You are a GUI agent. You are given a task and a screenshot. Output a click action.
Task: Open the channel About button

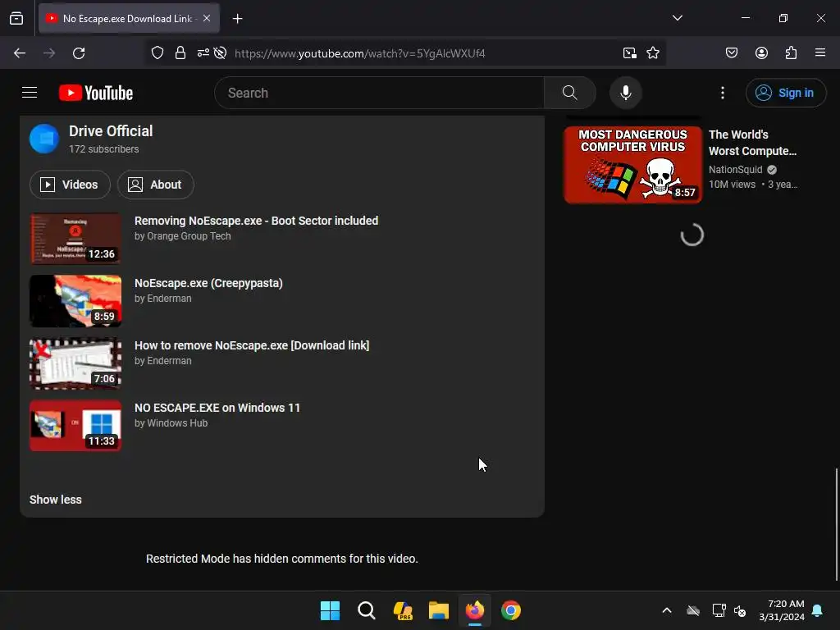click(x=155, y=185)
